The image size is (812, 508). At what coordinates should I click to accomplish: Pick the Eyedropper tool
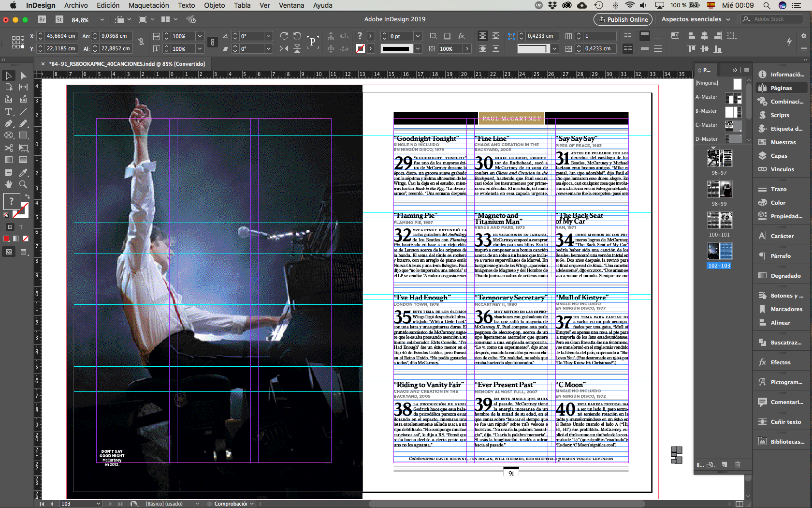click(23, 173)
